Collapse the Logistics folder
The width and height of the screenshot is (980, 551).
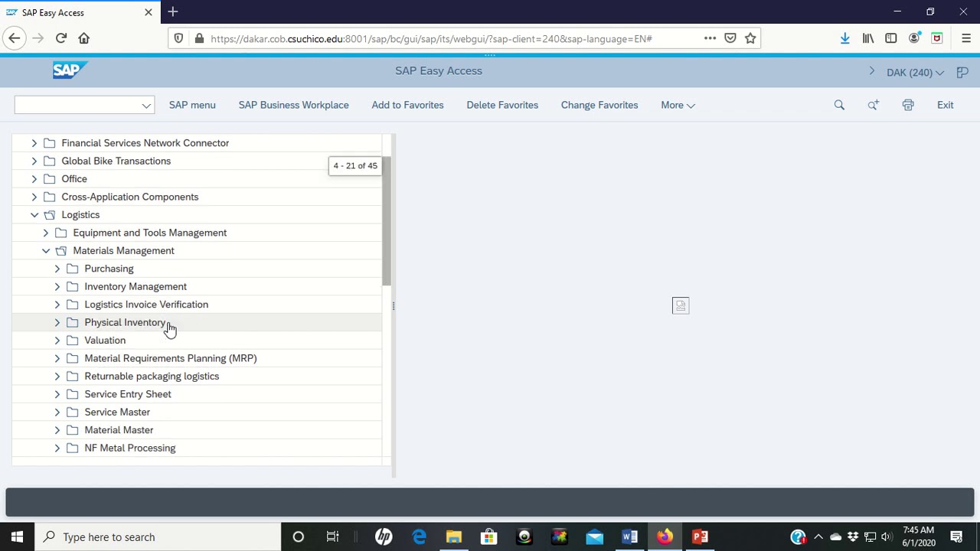coord(34,215)
